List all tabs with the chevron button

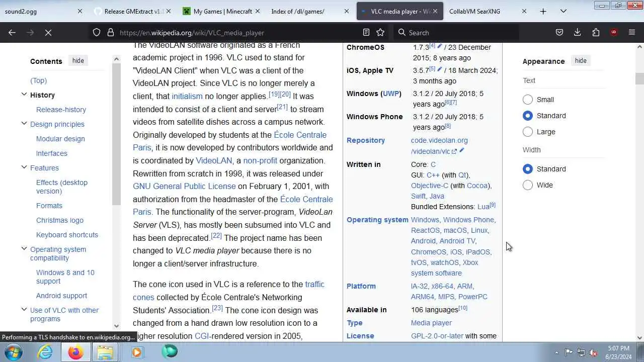[563, 11]
